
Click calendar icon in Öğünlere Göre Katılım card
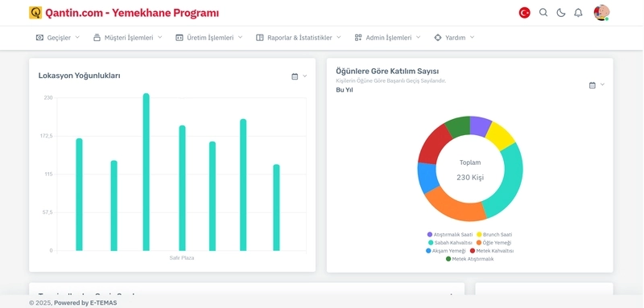(592, 85)
